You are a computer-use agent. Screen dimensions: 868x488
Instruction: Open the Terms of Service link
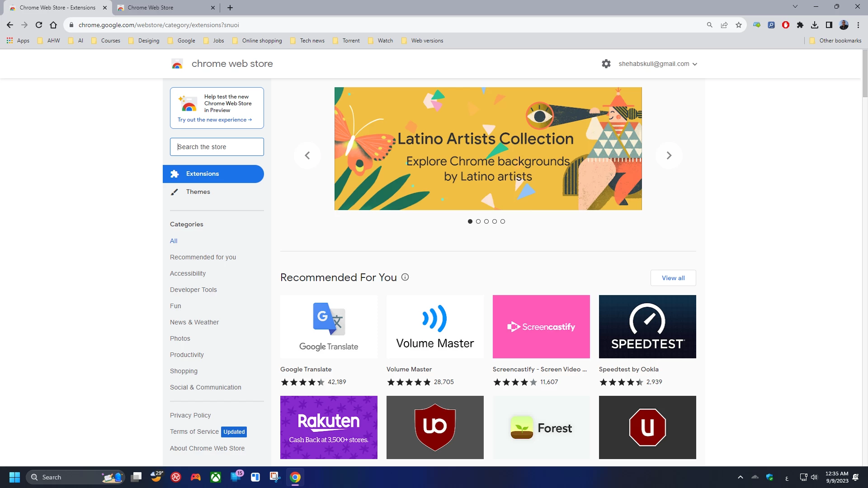point(194,432)
